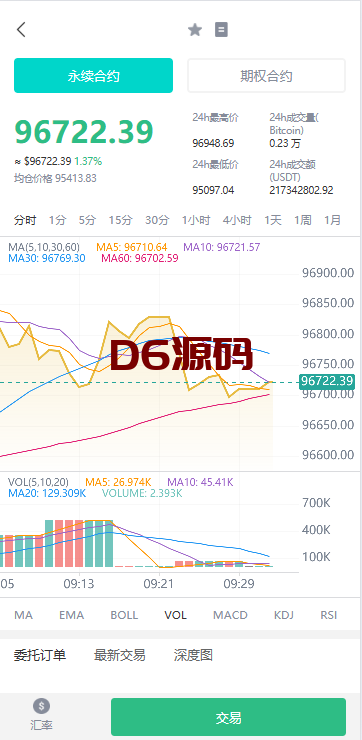Select the MACD indicator
This screenshot has height=740, width=362.
[x=230, y=615]
